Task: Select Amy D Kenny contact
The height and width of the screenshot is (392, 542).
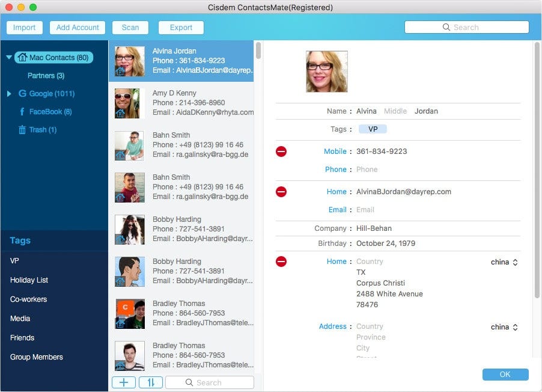Action: point(181,103)
